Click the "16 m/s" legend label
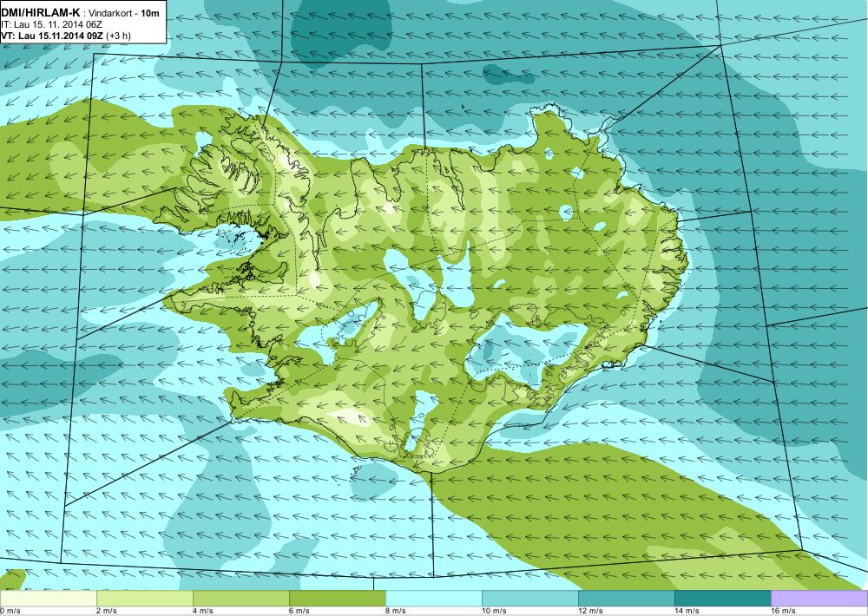The height and width of the screenshot is (616, 868). point(783,611)
